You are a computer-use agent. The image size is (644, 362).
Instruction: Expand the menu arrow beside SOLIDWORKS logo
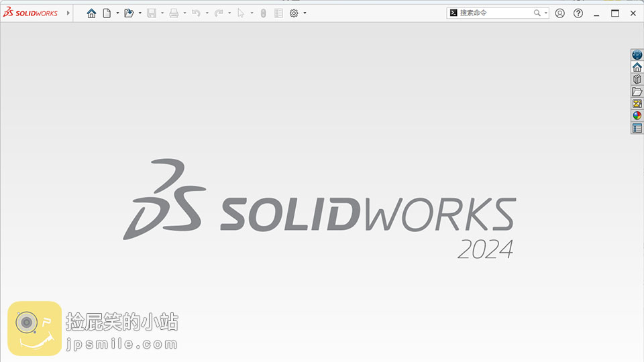pyautogui.click(x=68, y=13)
